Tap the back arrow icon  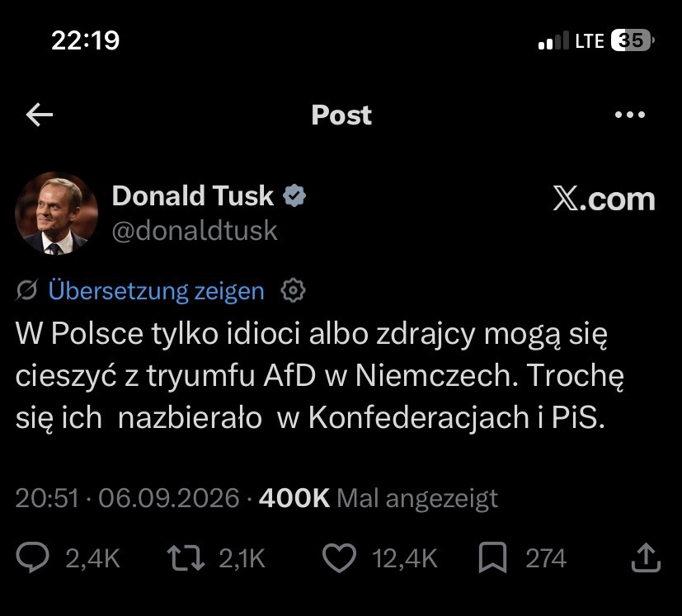(x=40, y=115)
